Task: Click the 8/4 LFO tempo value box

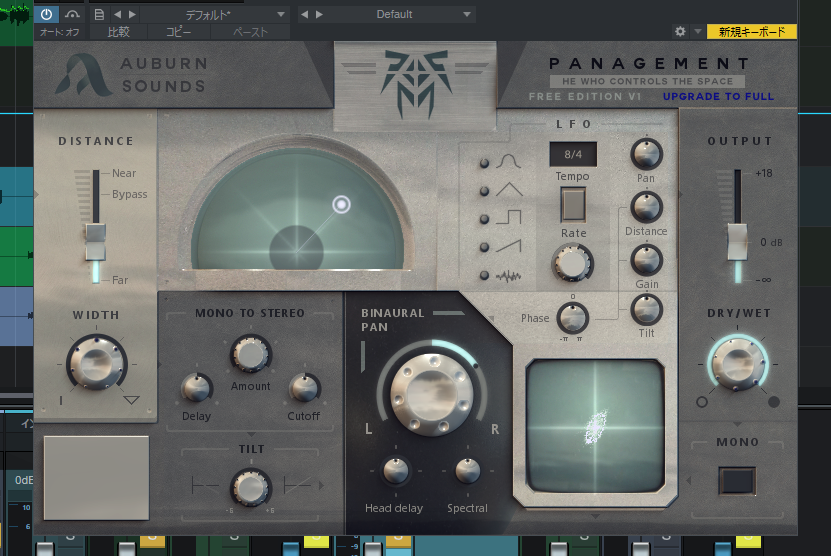Action: click(573, 154)
